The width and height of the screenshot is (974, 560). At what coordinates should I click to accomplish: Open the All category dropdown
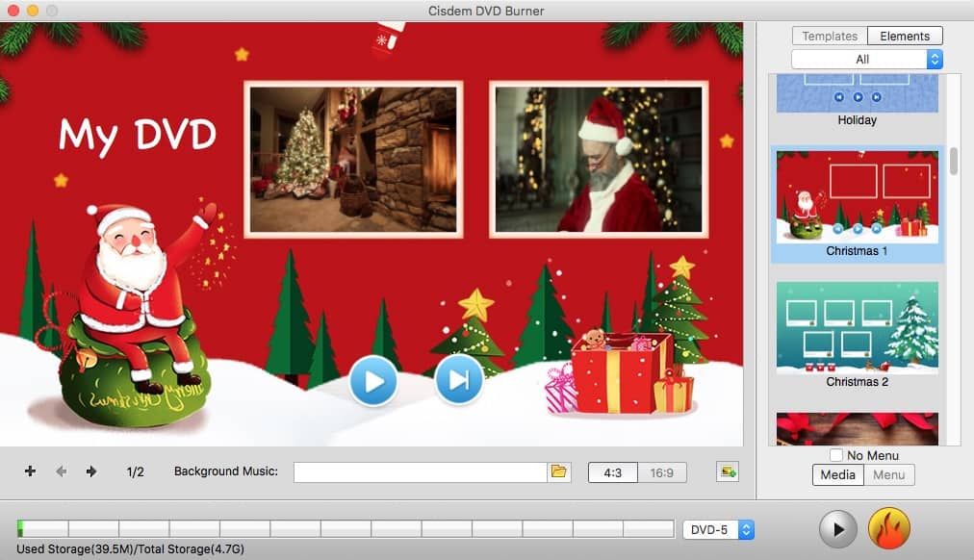tap(866, 60)
